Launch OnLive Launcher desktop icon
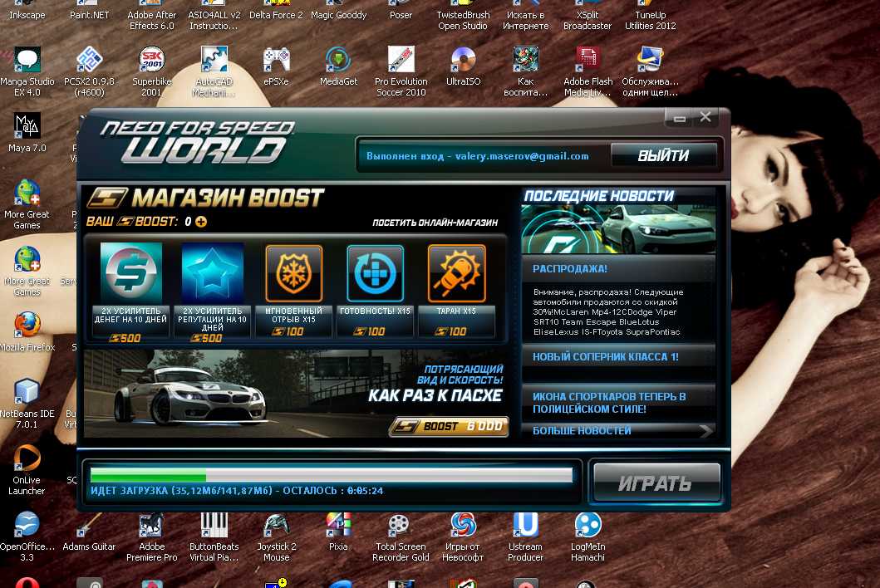The width and height of the screenshot is (880, 588). [27, 470]
